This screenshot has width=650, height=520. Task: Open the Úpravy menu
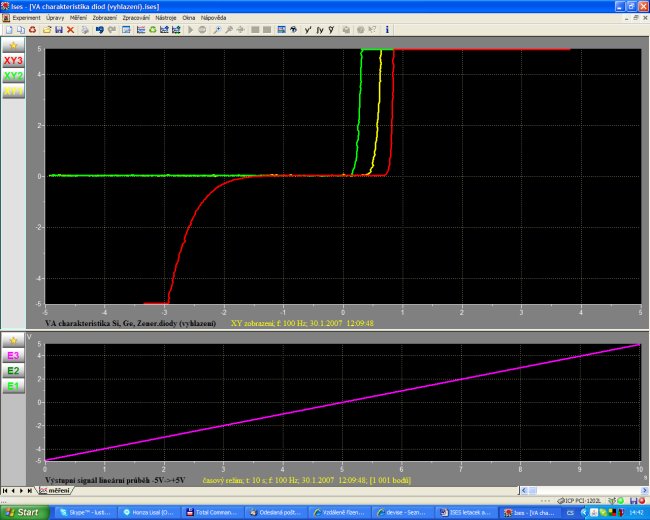click(x=55, y=18)
